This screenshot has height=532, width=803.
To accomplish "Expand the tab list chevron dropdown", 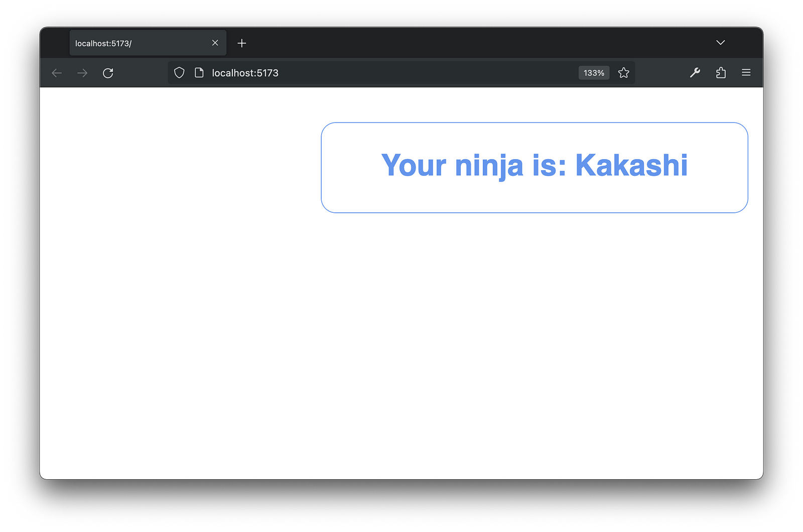I will coord(721,43).
